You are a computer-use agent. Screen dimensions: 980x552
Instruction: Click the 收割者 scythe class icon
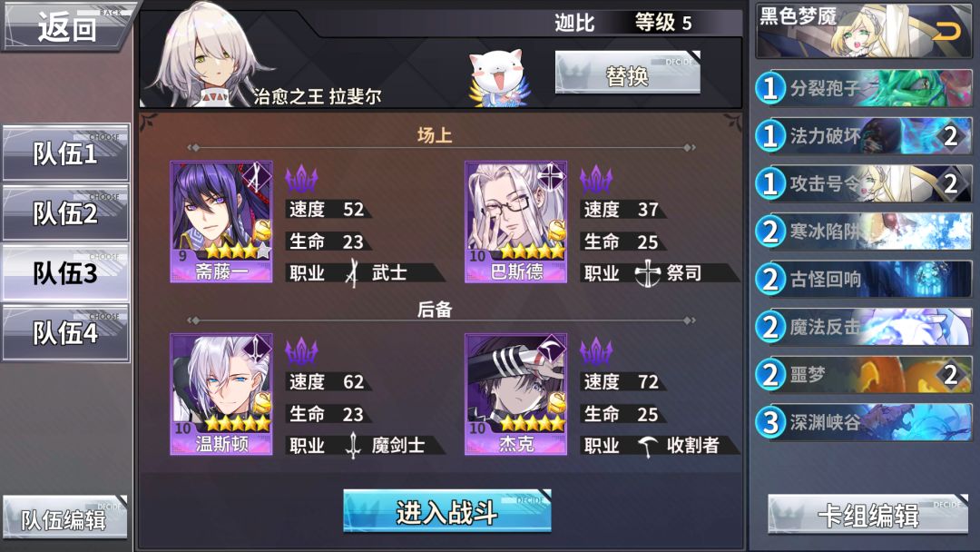point(648,445)
